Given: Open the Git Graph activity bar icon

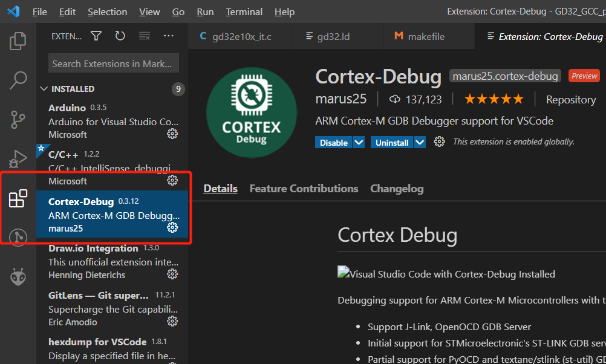Looking at the screenshot, I should tap(18, 237).
